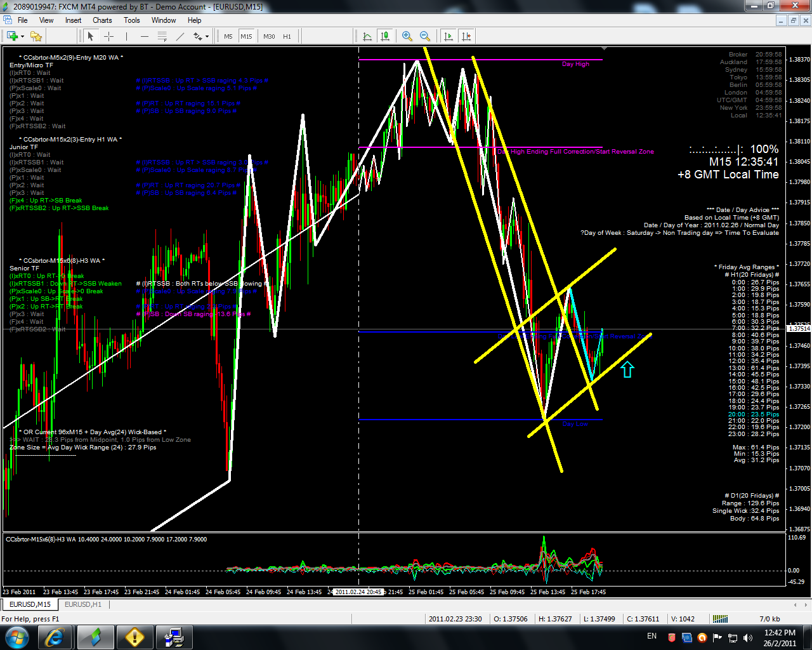Viewport: 812px width, 650px height.
Task: Open the View menu
Action: tap(46, 20)
